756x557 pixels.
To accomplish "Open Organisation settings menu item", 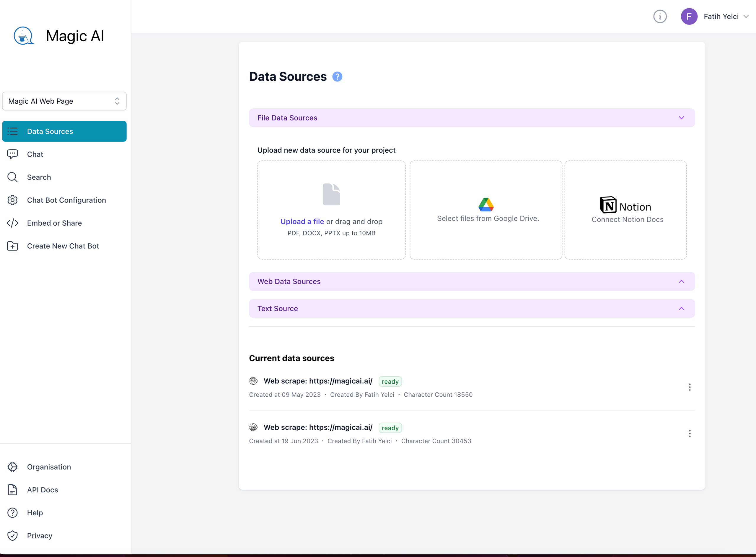I will [x=64, y=467].
